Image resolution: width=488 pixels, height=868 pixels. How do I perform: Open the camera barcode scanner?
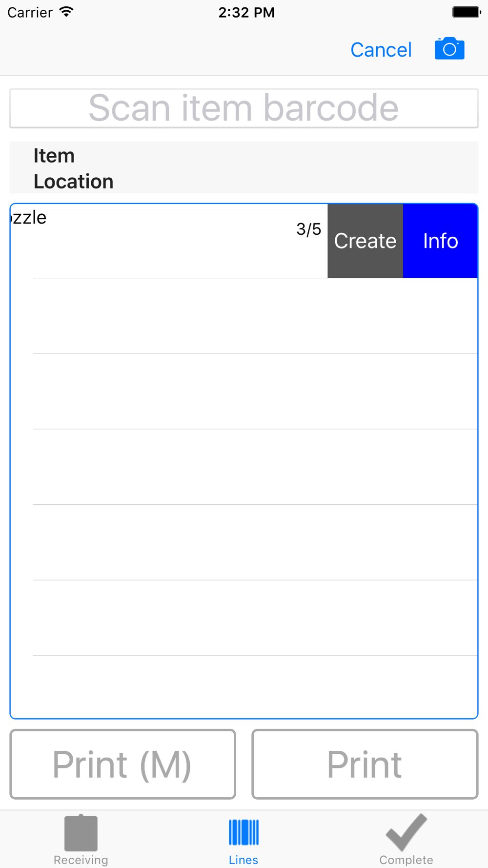[x=449, y=49]
